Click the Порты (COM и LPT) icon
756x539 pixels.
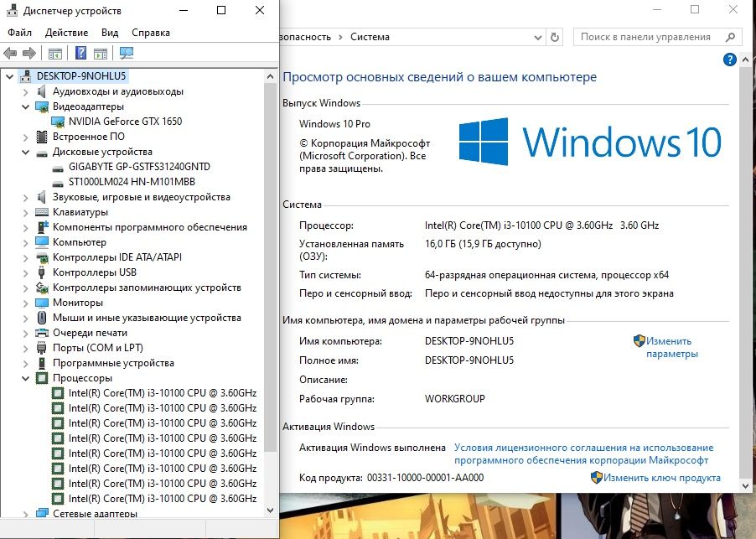pos(42,348)
